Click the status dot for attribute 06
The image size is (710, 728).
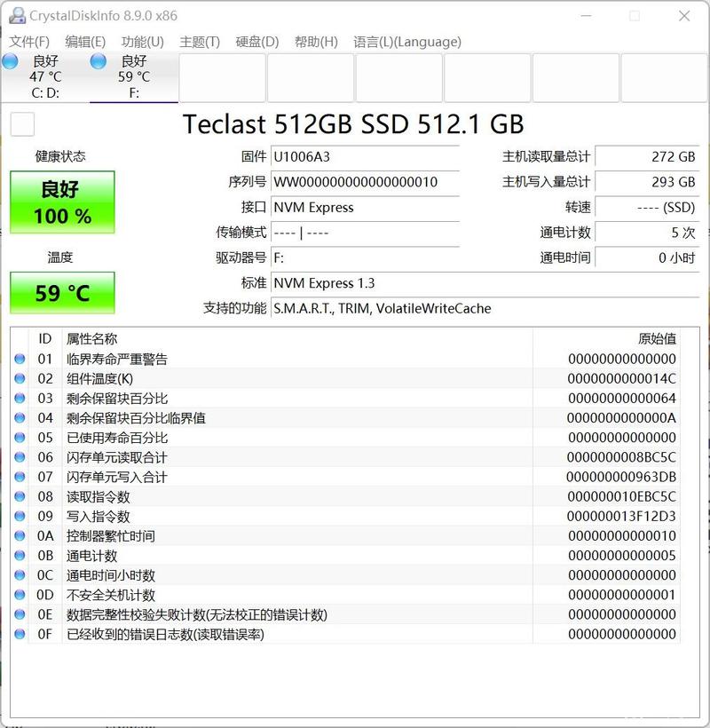click(x=20, y=457)
